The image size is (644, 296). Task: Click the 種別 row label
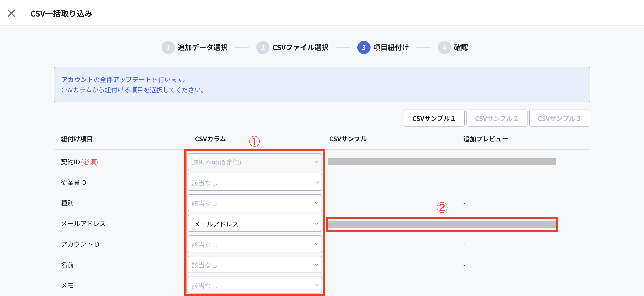[x=67, y=203]
